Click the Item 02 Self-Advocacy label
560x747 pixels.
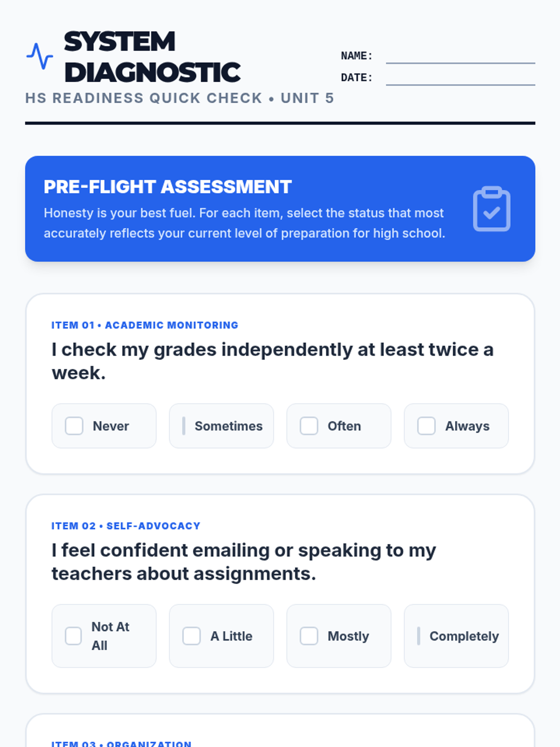pyautogui.click(x=126, y=526)
